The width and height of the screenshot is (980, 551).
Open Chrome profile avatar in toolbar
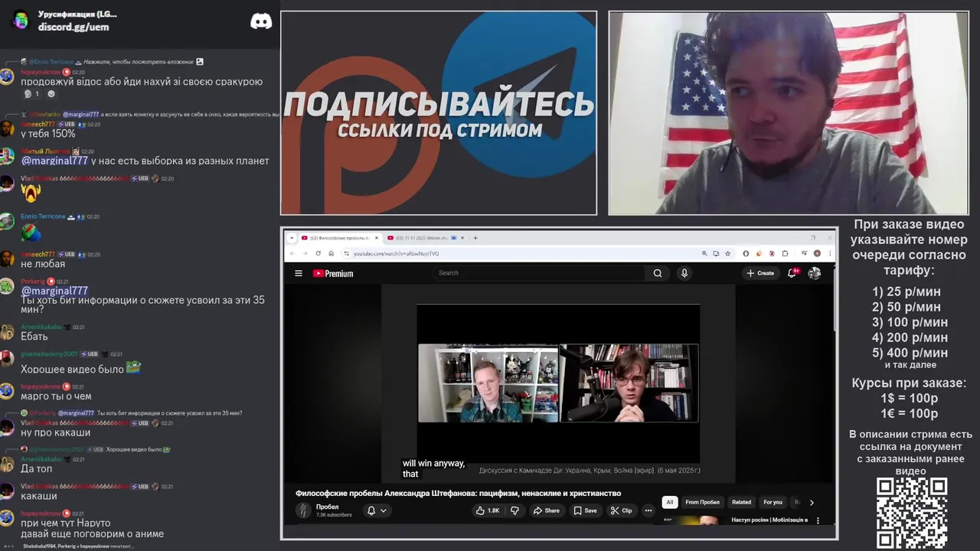817,253
